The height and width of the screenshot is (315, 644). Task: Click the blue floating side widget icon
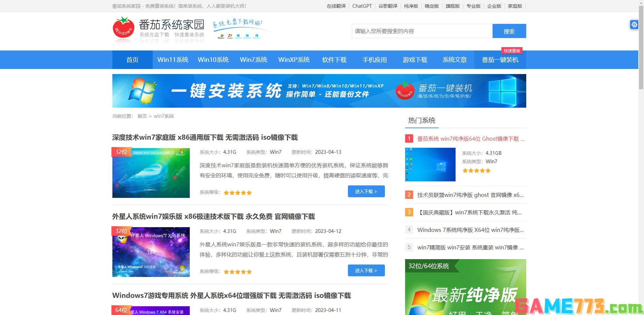click(634, 25)
